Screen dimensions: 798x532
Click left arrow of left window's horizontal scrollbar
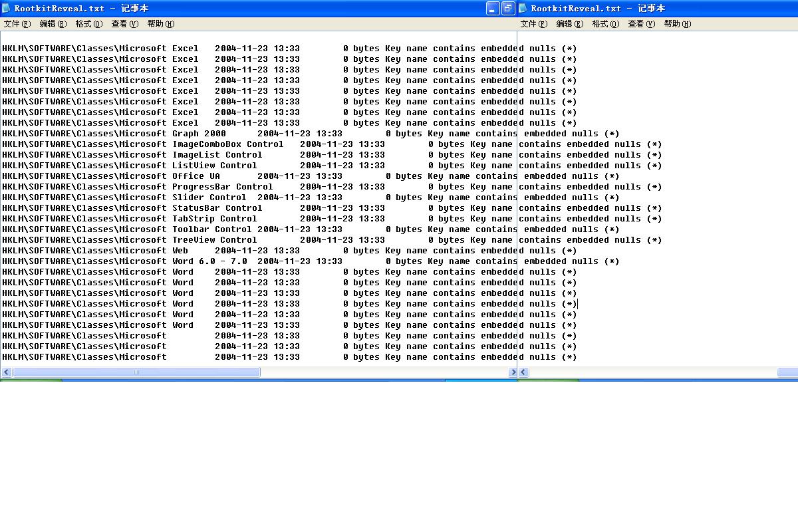pyautogui.click(x=7, y=372)
